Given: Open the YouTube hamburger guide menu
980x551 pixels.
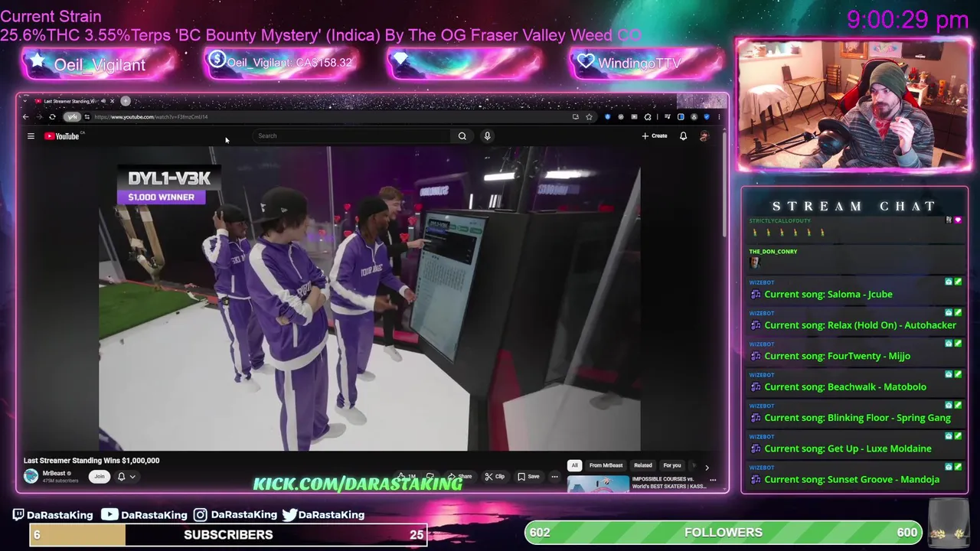Looking at the screenshot, I should click(31, 136).
